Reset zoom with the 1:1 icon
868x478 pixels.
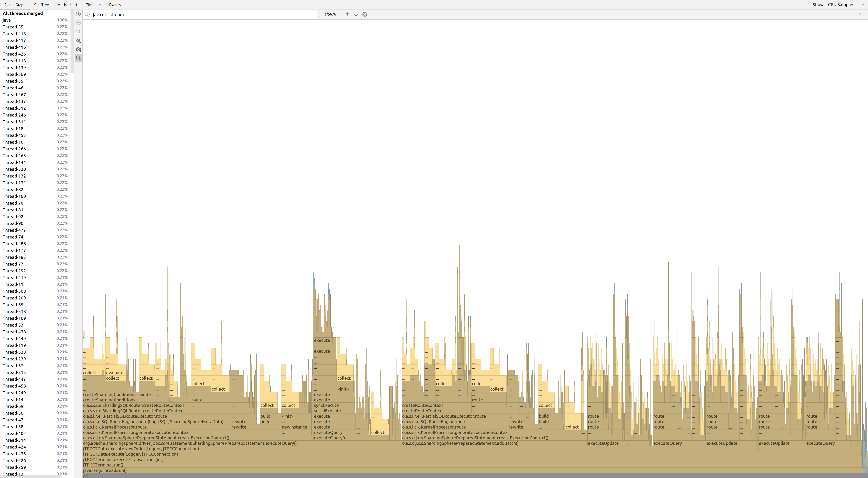pos(78,32)
